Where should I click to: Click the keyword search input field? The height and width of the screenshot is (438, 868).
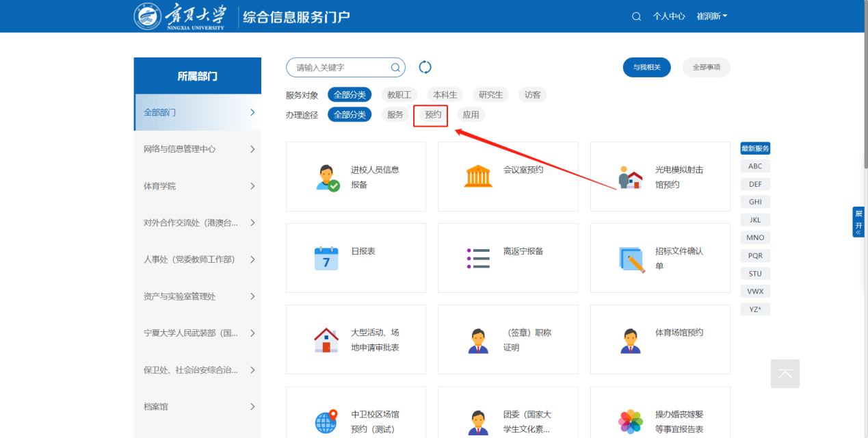(340, 68)
